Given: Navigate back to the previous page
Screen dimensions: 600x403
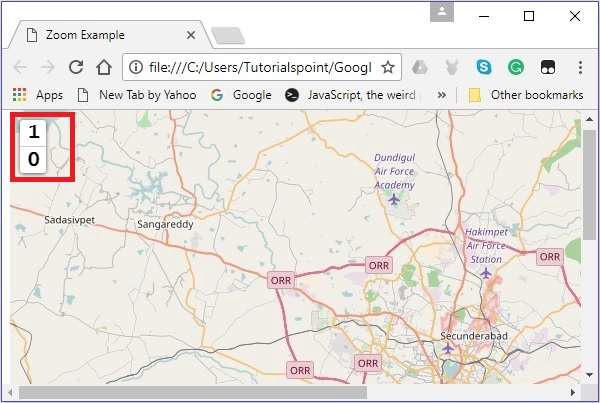Looking at the screenshot, I should point(21,67).
